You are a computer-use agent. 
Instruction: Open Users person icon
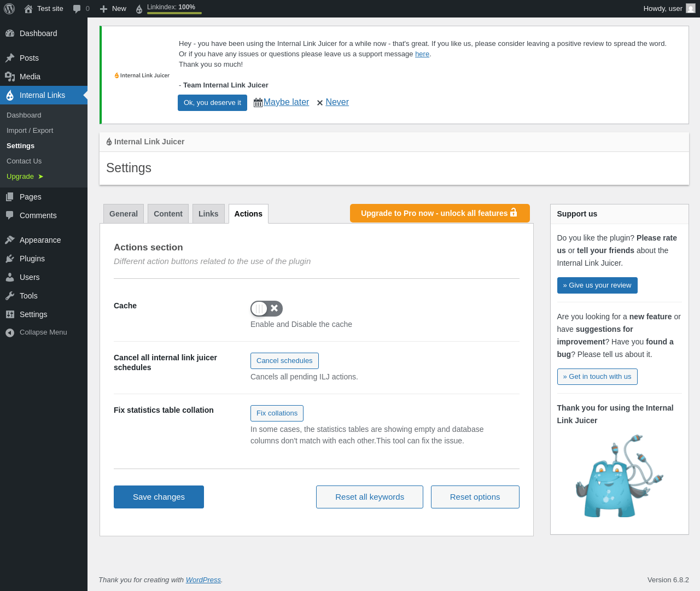[x=10, y=277]
